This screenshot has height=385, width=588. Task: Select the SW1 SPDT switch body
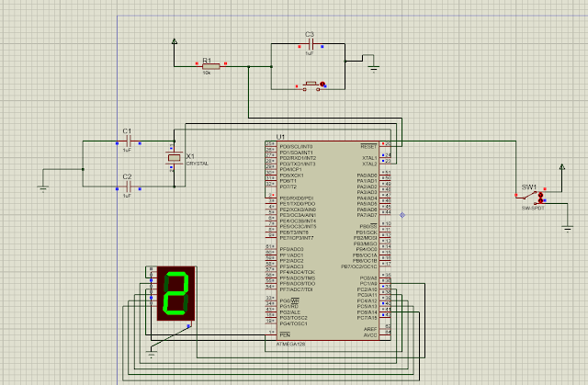[x=531, y=197]
